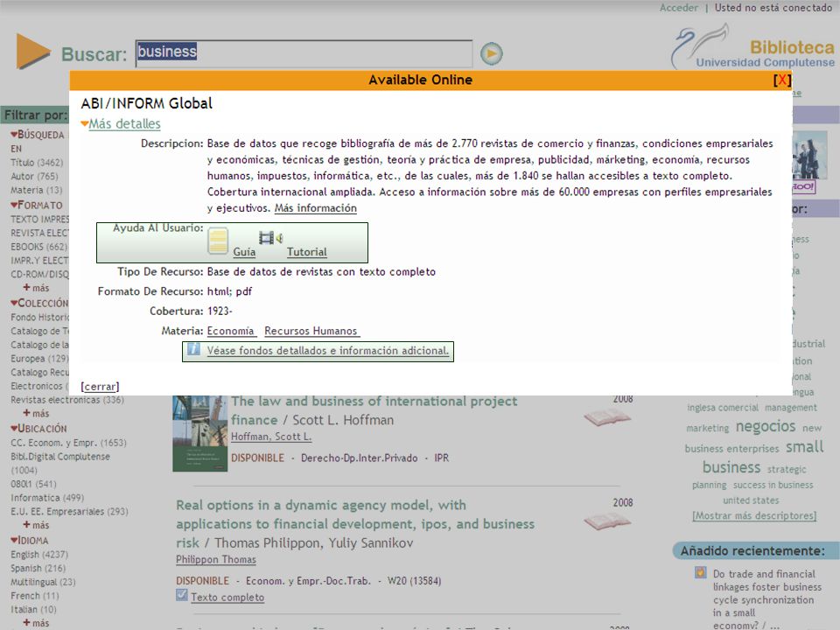840x630 pixels.
Task: Filter by English (4237) language
Action: click(x=39, y=555)
